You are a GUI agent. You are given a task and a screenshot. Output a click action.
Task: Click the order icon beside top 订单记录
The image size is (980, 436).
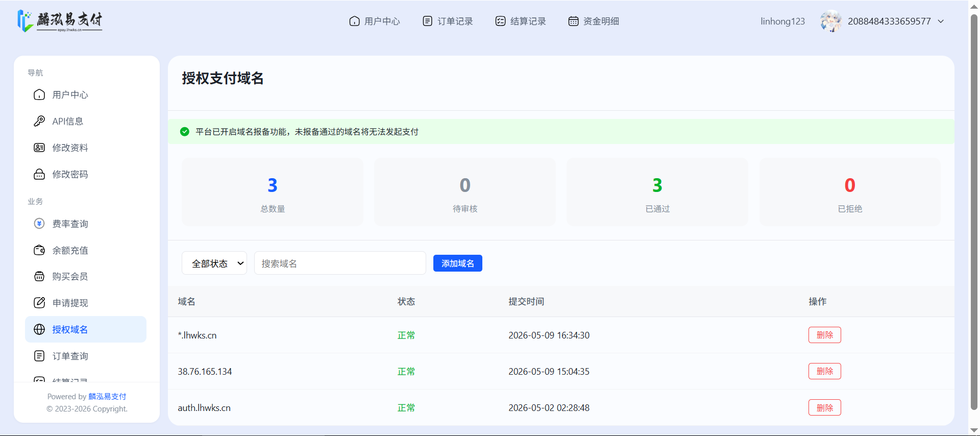coord(427,21)
